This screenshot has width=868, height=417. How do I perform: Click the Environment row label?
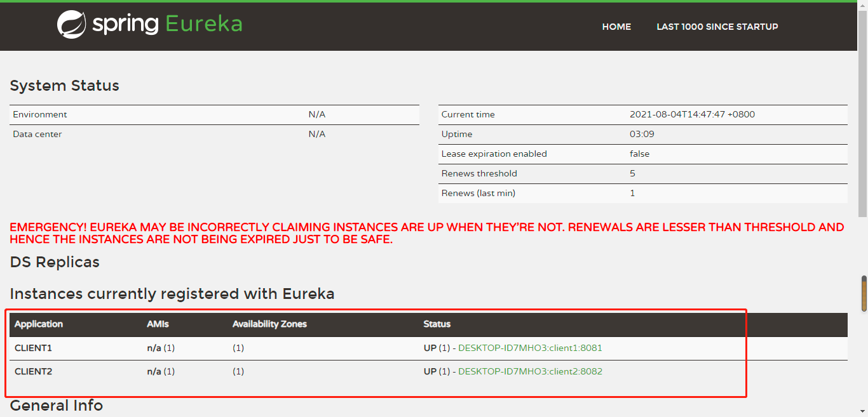[40, 115]
